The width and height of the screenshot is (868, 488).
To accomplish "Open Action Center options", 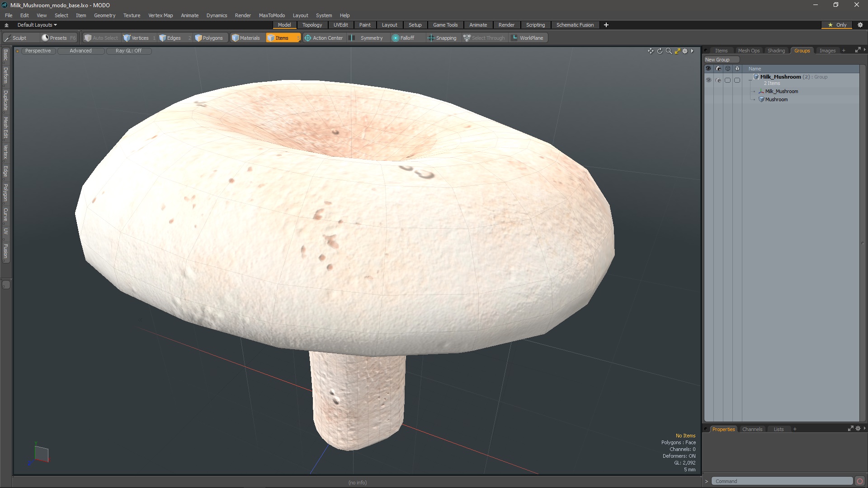I will pyautogui.click(x=324, y=38).
